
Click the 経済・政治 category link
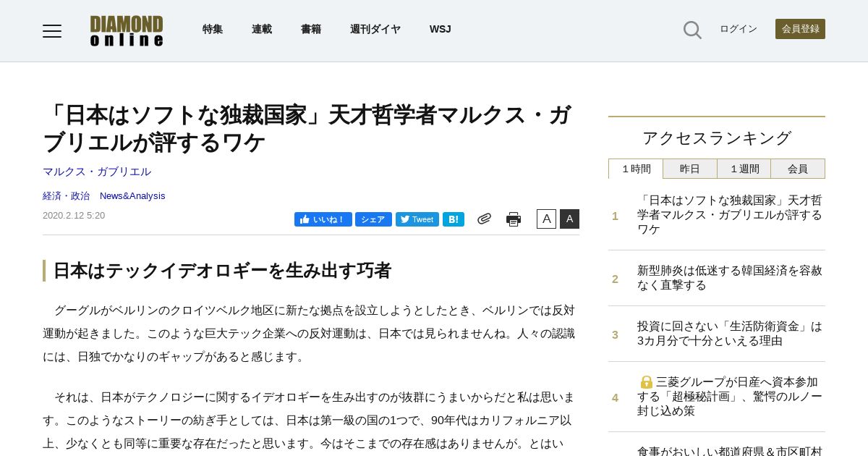67,195
